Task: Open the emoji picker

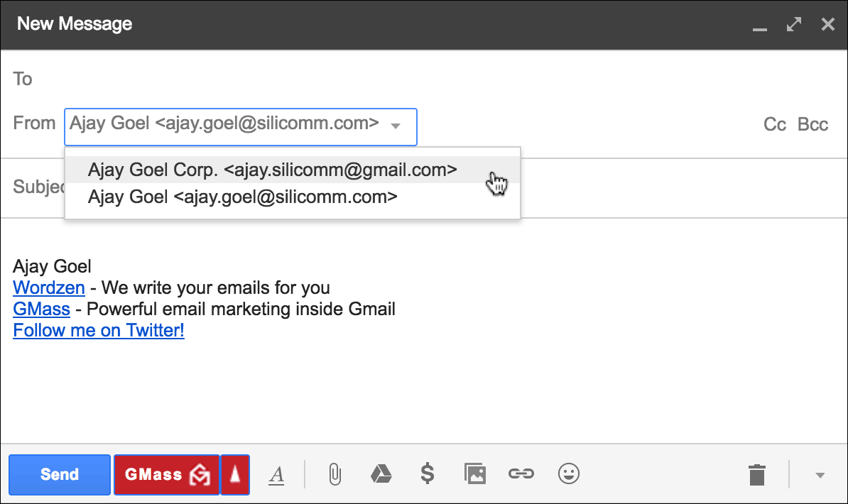Action: coord(568,474)
